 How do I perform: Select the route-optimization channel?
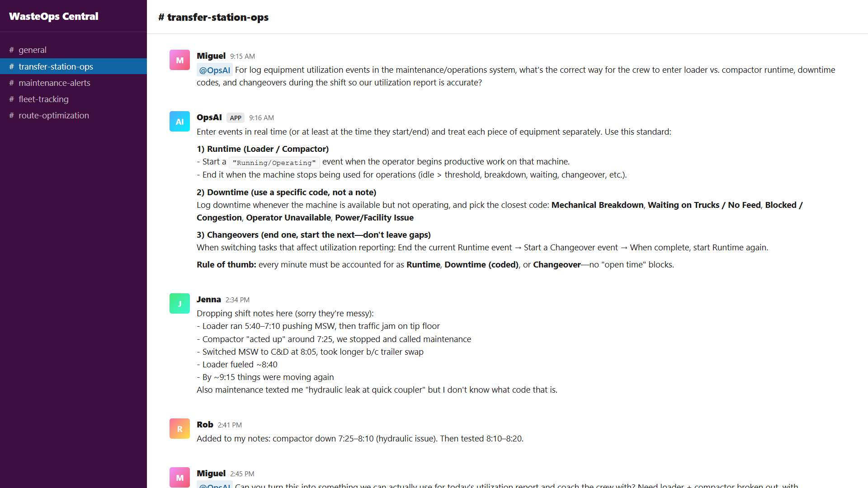tap(54, 115)
